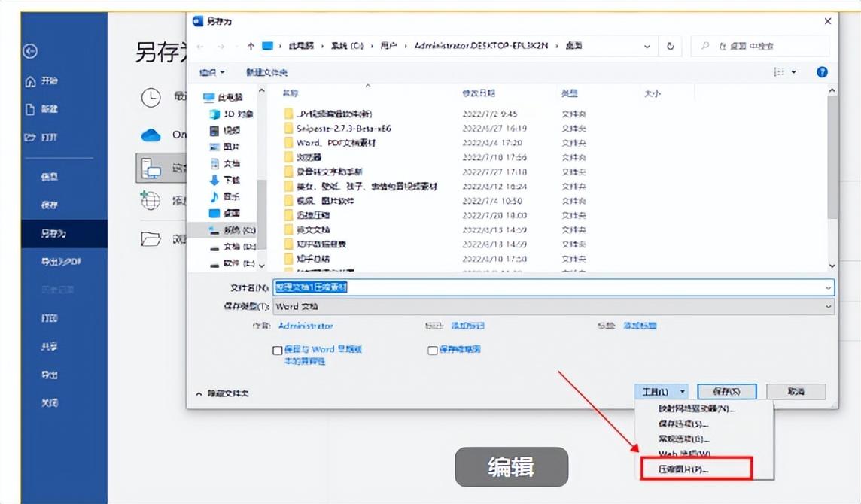Click the 视频 videos icon in tree
Screen dimensions: 861x504
pos(214,131)
